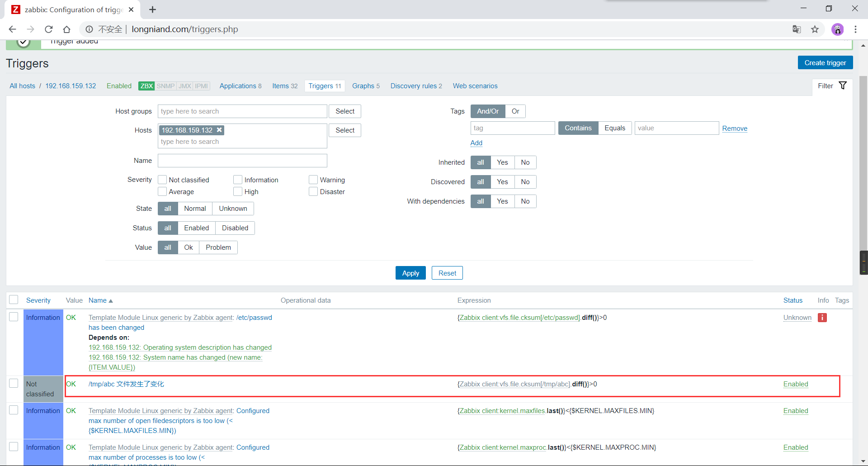Screen dimensions: 868x466
Task: Open the /tmp/abc 文件发生了变化 trigger
Action: point(126,384)
